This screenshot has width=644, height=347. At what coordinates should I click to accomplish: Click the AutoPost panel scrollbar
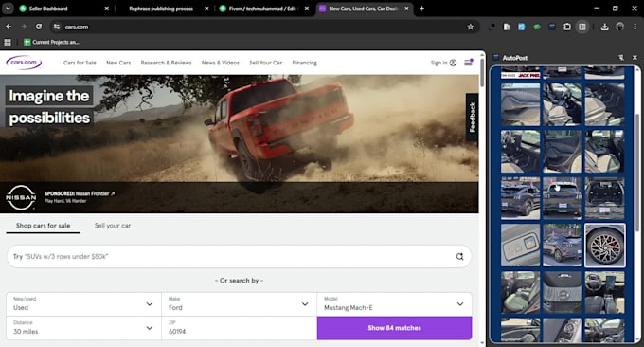637,173
